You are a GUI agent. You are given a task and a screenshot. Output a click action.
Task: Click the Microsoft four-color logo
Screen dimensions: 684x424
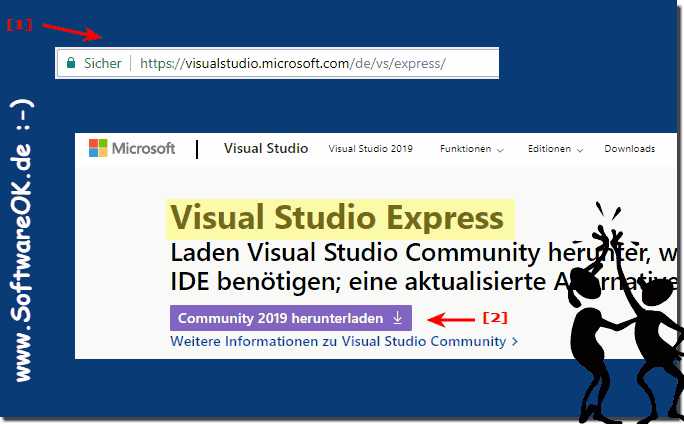point(98,148)
